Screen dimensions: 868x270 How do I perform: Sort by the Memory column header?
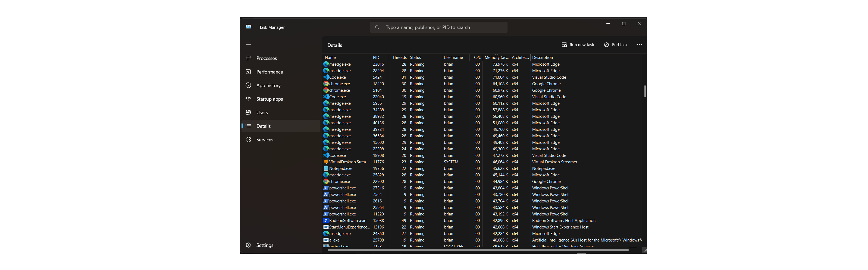coord(496,57)
